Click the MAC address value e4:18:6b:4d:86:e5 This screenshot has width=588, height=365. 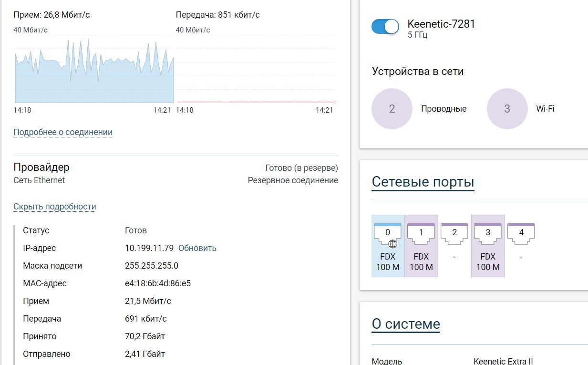click(158, 283)
